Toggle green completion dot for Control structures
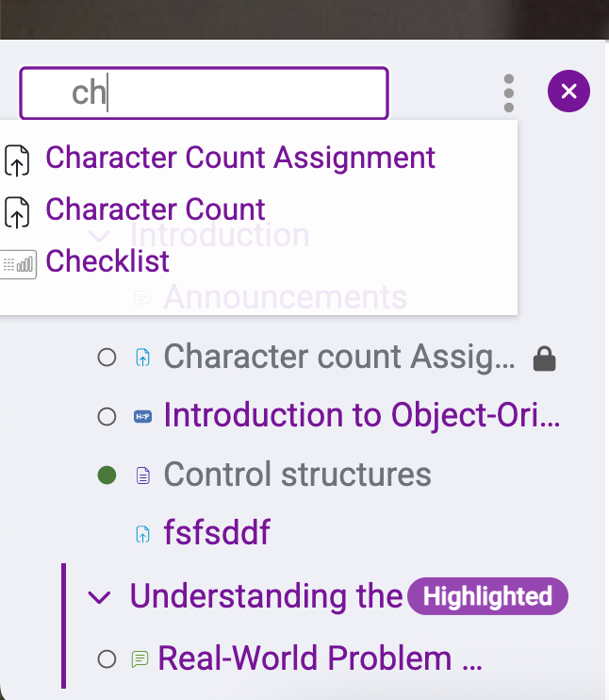Viewport: 609px width, 700px height. pyautogui.click(x=107, y=475)
